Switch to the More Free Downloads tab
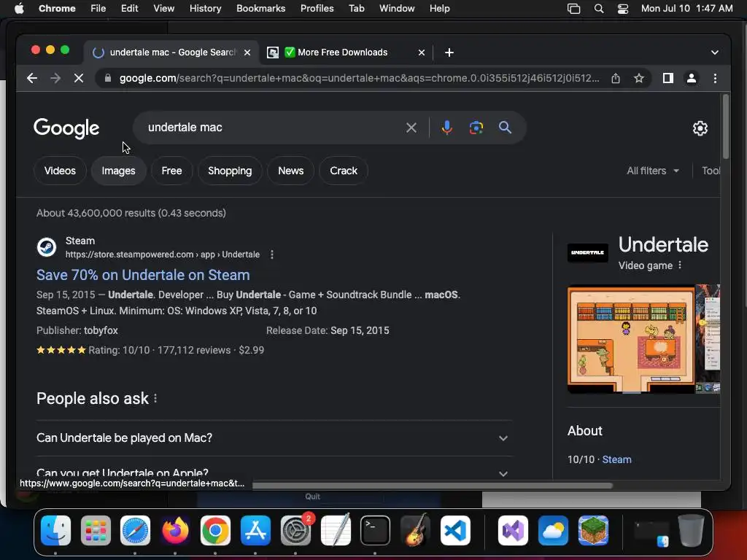Screen dimensions: 747x560 click(347, 52)
